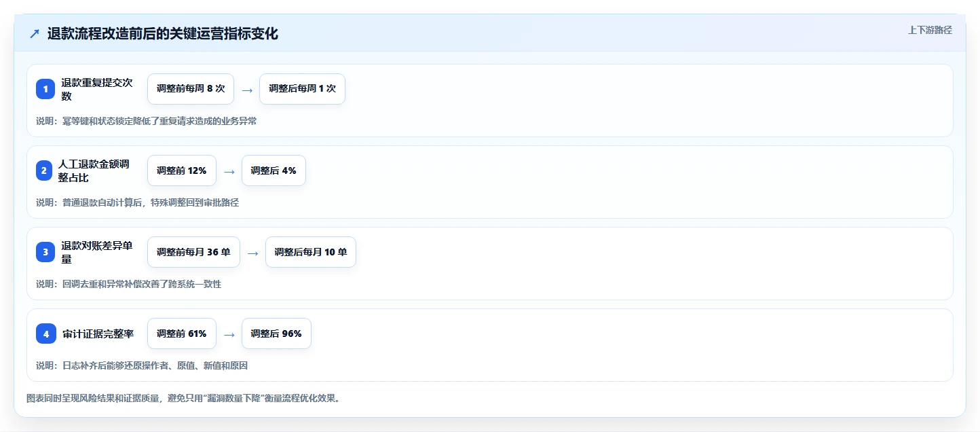Click the arrow between 36 单 and 10 单
980x432 pixels.
(253, 253)
